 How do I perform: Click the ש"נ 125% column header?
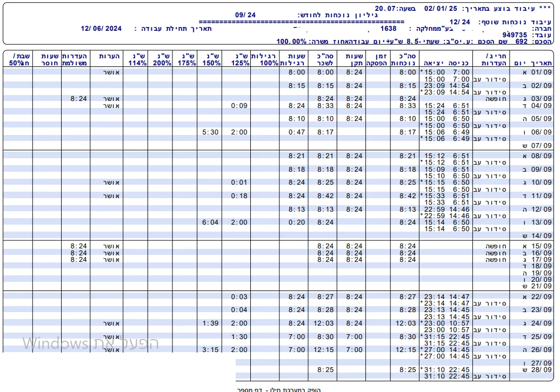(x=239, y=59)
